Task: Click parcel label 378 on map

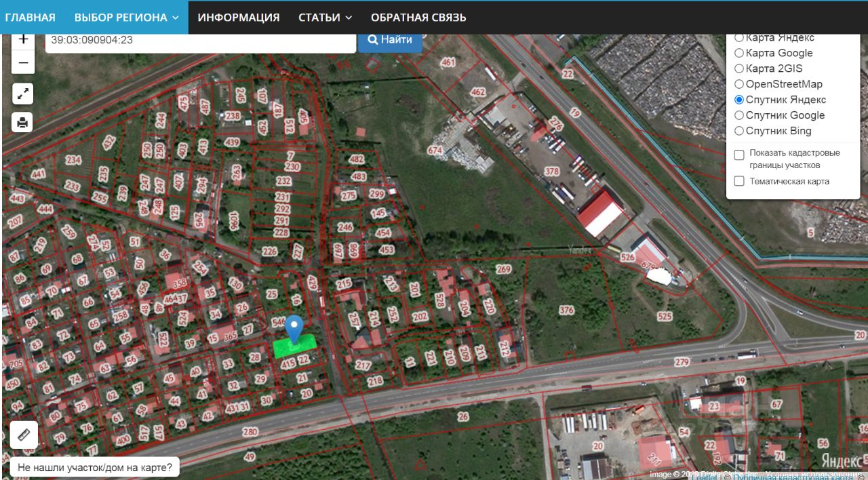Action: pos(552,172)
